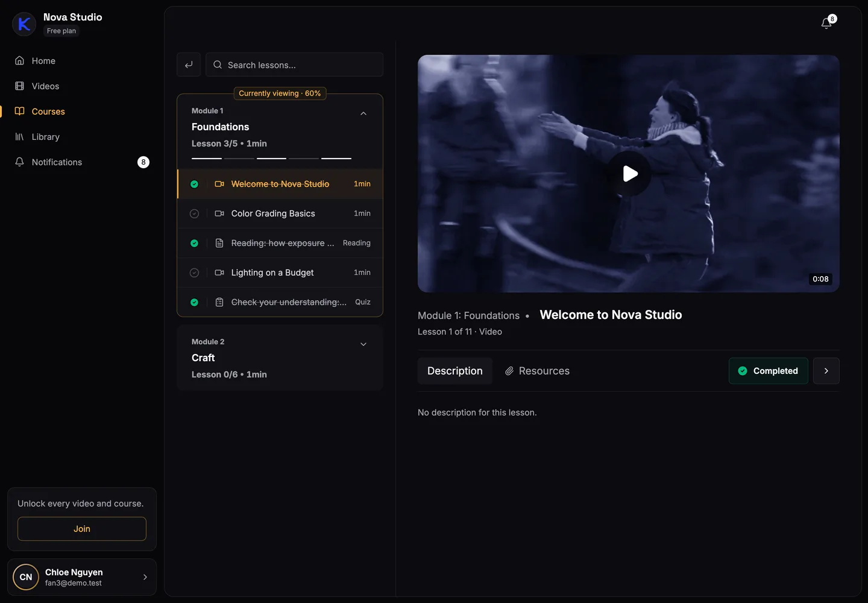
Task: Click the Home house icon in sidebar
Action: point(19,61)
